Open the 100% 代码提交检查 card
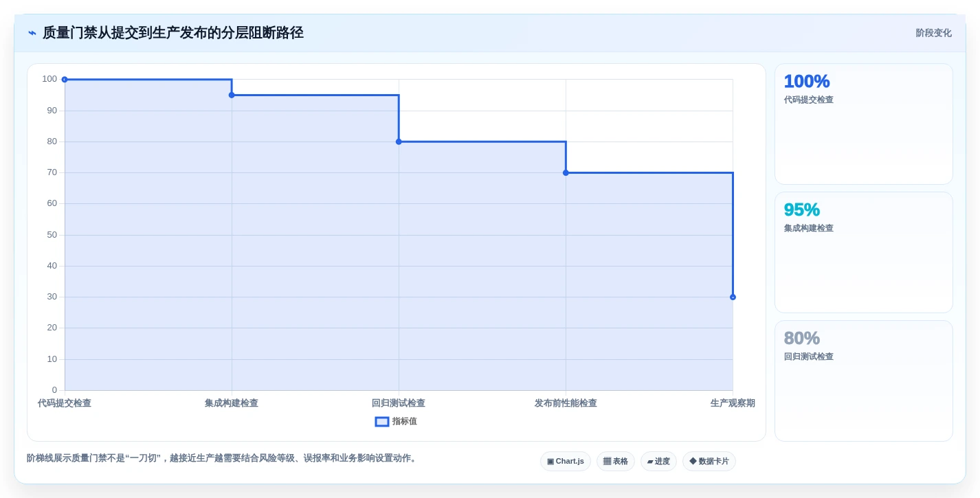 [864, 124]
